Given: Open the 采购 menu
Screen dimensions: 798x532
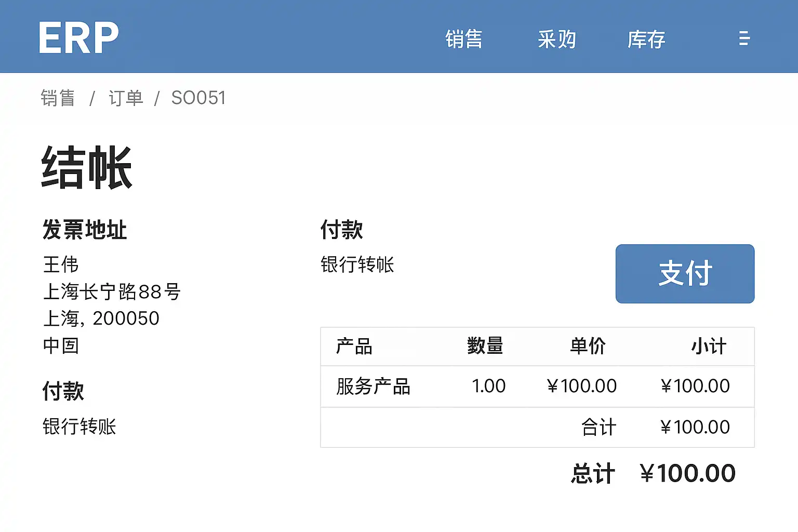Looking at the screenshot, I should (556, 39).
